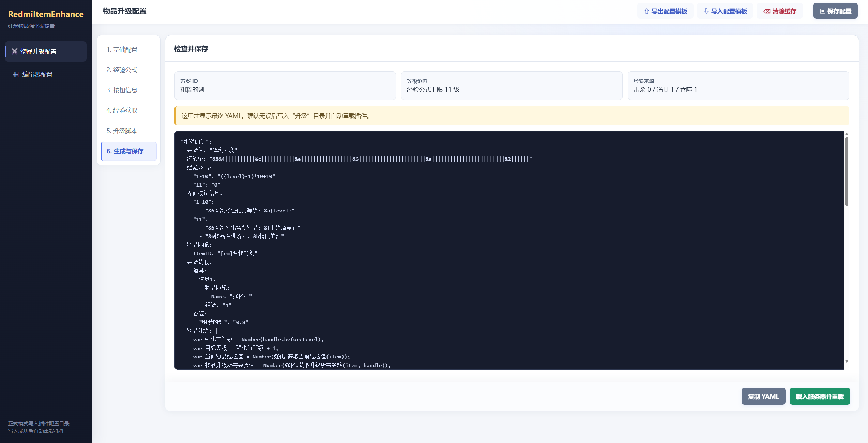This screenshot has width=868, height=443.
Task: Click the 经验来源 card showing 击杀 0 / 道具 1 / 吞噬 1
Action: (738, 86)
